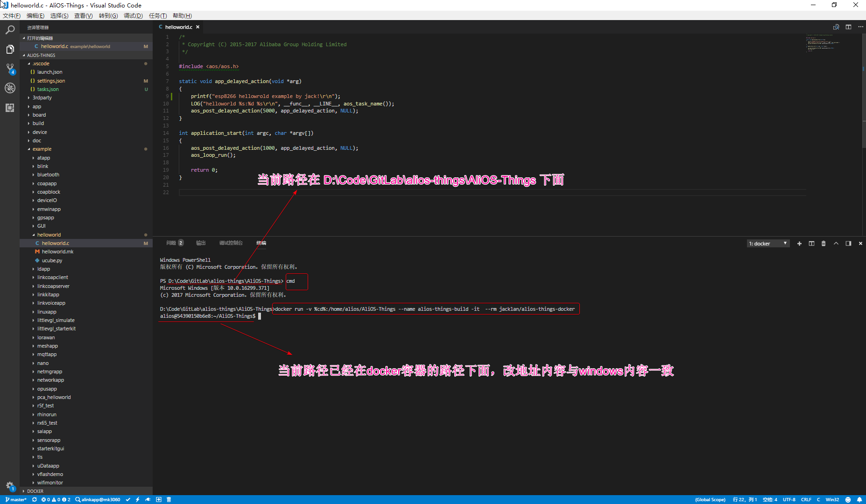Expand the DOCKER section at the bottom

pos(86,491)
